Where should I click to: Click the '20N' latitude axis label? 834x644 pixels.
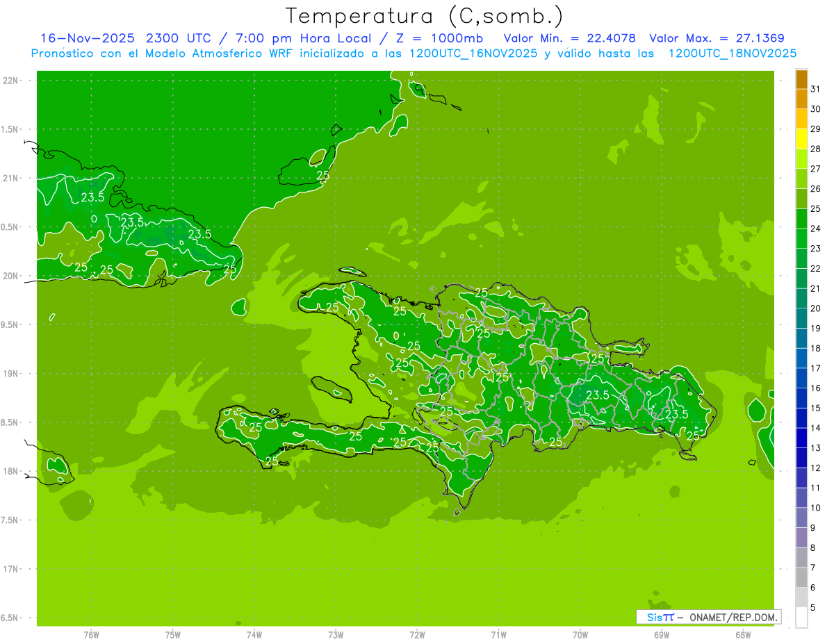[x=12, y=276]
